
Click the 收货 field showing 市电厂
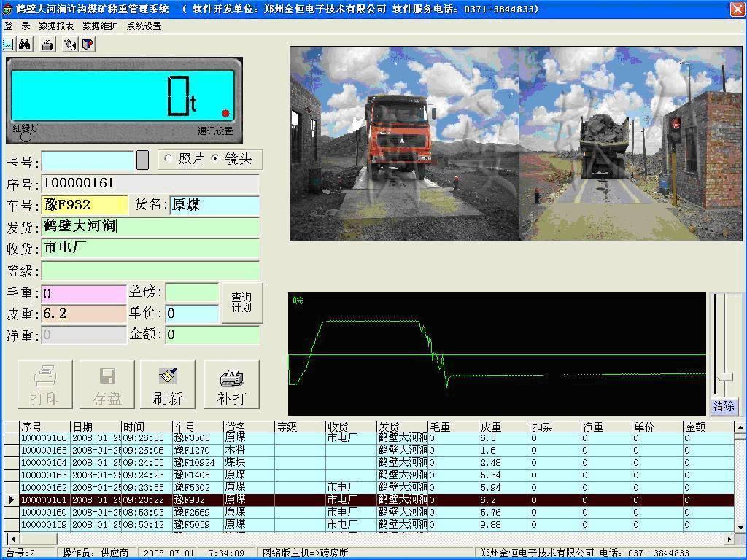(150, 248)
